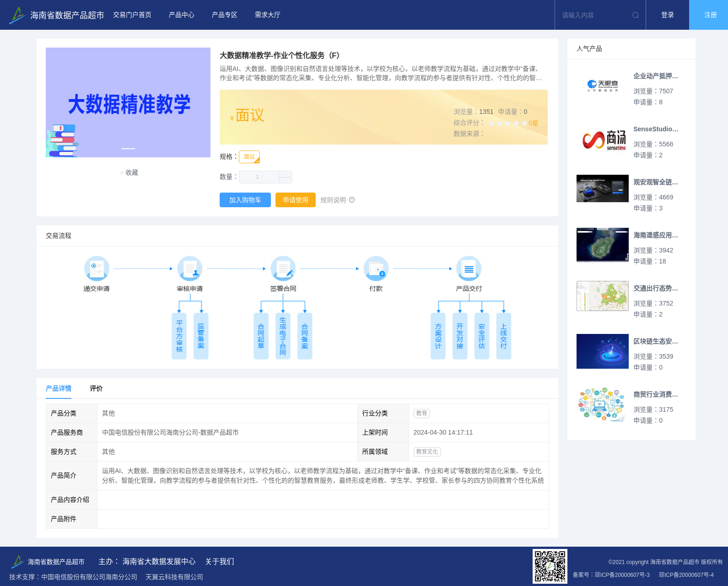Click the 递交申请 step icon
Viewport: 728px width, 586px height.
click(97, 269)
